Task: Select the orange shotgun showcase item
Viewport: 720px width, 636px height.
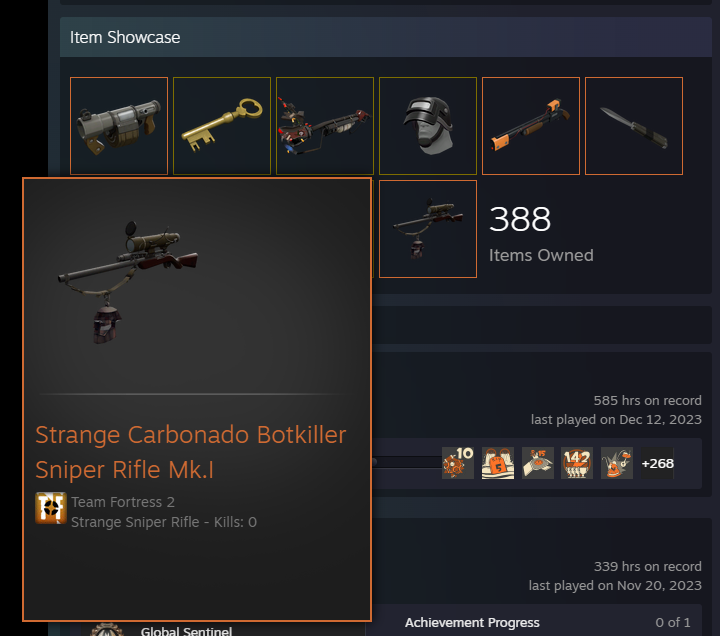Action: (531, 126)
